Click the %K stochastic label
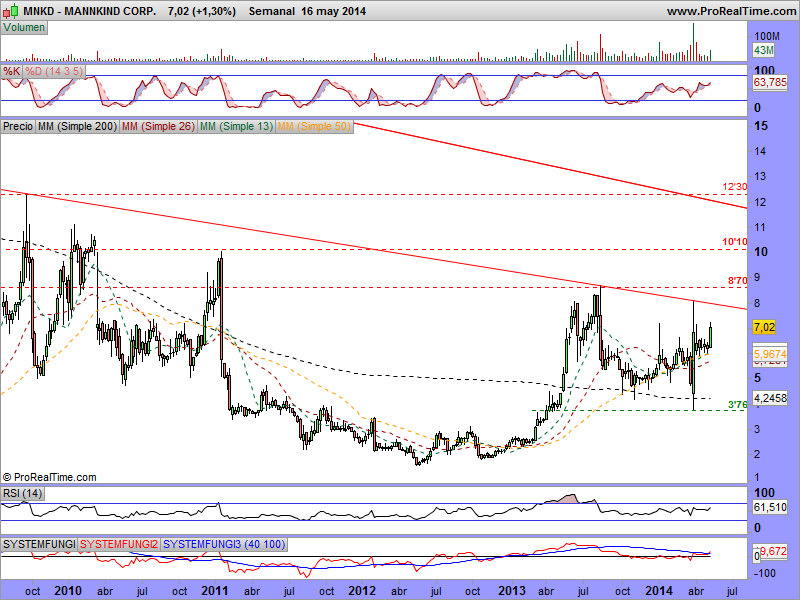The width and height of the screenshot is (800, 600). pos(11,71)
